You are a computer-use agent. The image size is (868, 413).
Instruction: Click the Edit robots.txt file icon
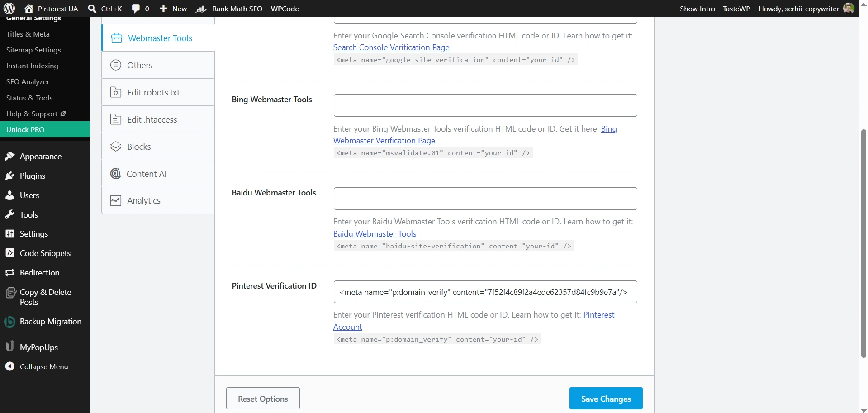116,92
